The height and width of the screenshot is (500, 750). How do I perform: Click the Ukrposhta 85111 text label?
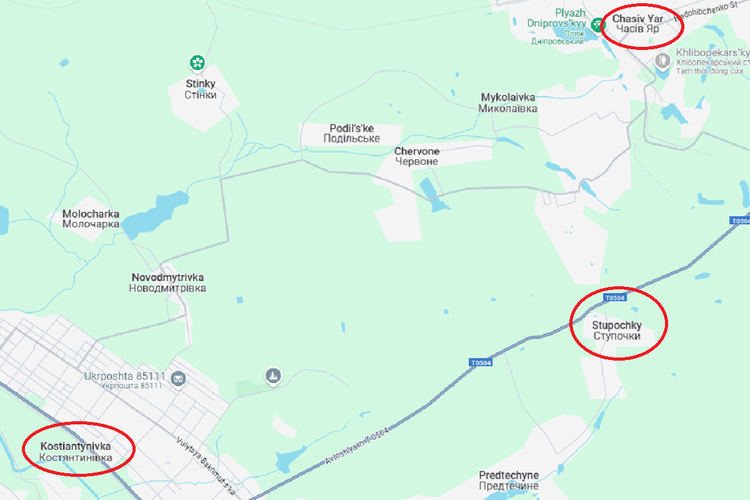click(x=124, y=378)
